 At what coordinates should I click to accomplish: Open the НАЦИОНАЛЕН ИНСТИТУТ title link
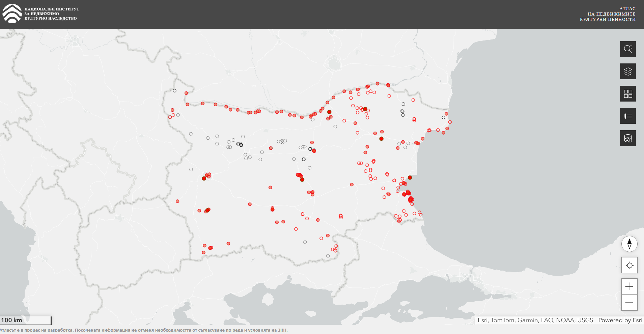click(x=52, y=14)
